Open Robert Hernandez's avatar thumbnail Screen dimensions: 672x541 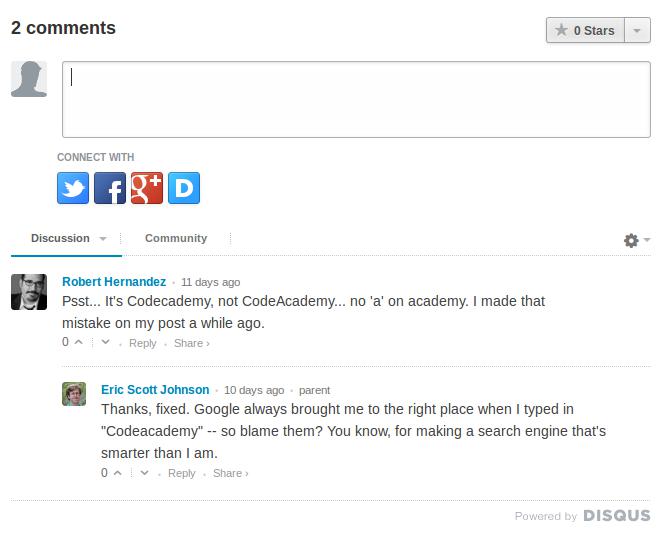[x=29, y=291]
